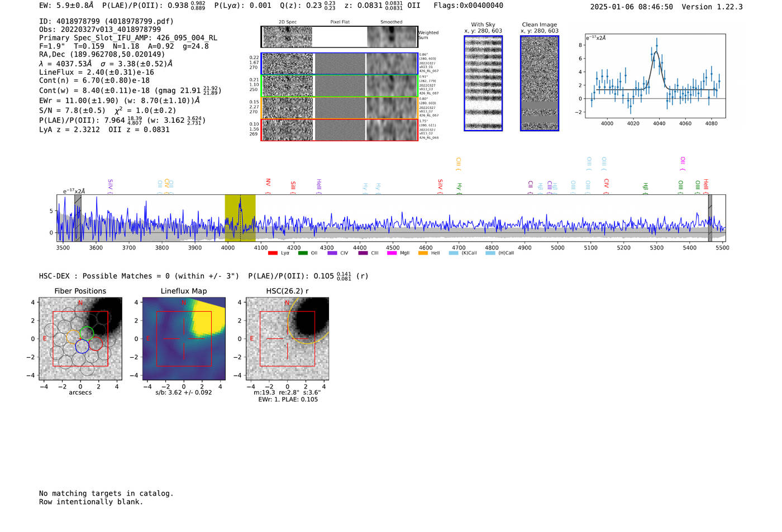Select the green-bordered 2D spectrum row
Screen dimensions: 782x532
click(340, 85)
